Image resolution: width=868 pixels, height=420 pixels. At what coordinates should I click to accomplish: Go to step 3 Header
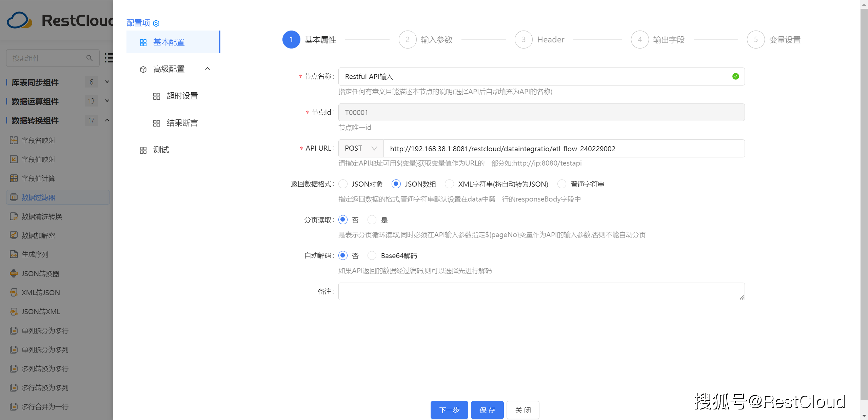pyautogui.click(x=539, y=40)
